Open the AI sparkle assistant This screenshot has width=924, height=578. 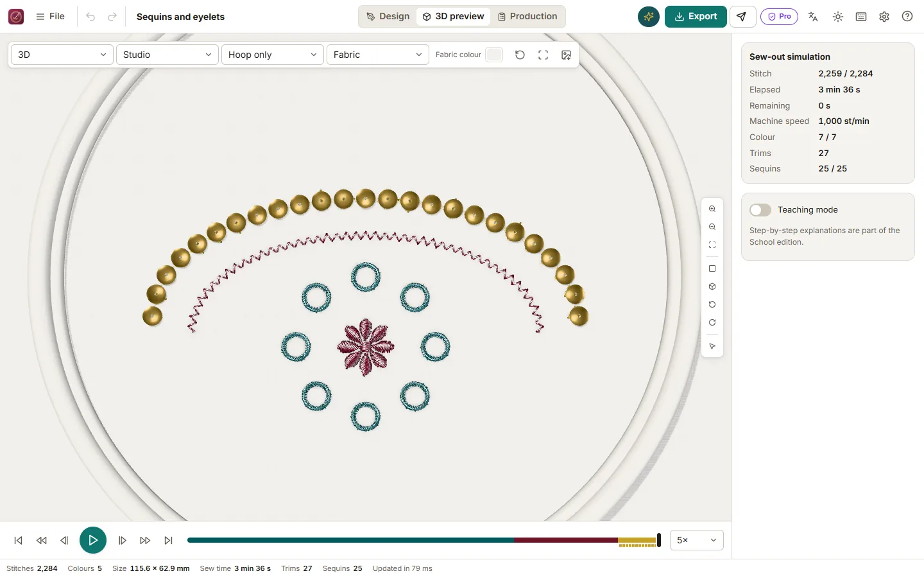[649, 17]
